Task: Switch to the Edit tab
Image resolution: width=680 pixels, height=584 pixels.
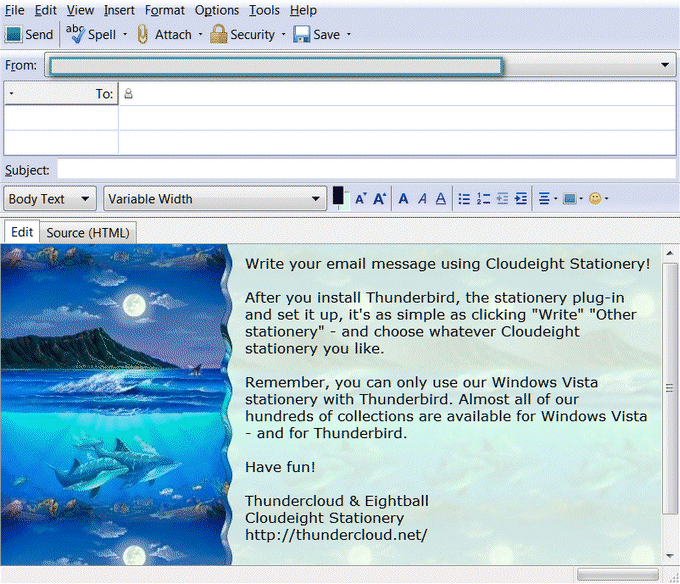Action: (x=22, y=232)
